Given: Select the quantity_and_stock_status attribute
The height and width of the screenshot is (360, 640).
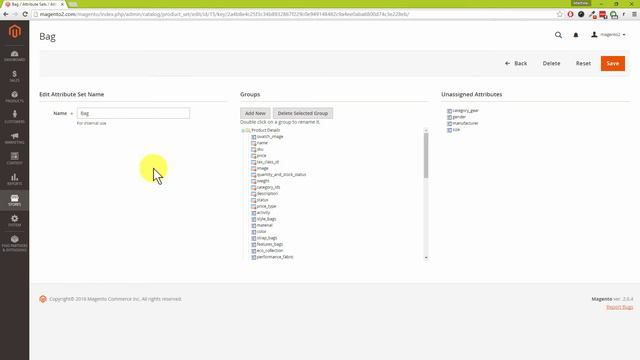Looking at the screenshot, I should tap(281, 175).
